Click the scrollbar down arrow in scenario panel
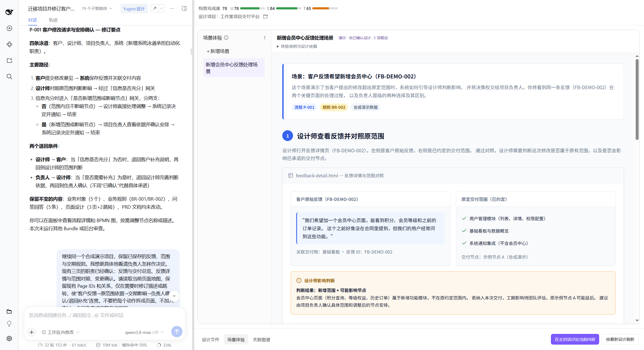This screenshot has height=350, width=644. coord(637,320)
